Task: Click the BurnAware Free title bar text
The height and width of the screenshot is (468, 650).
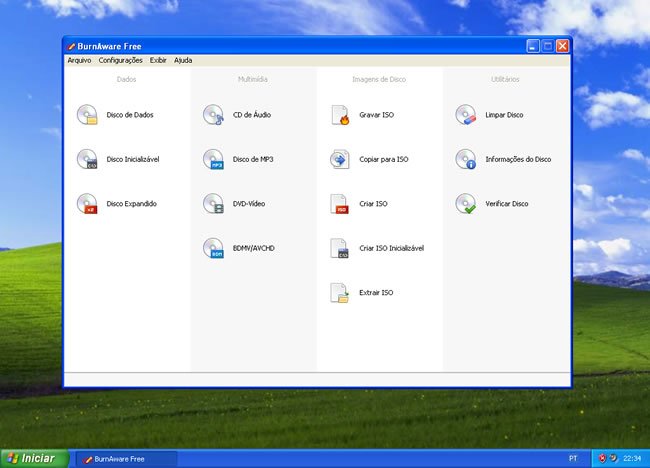Action: [109, 46]
